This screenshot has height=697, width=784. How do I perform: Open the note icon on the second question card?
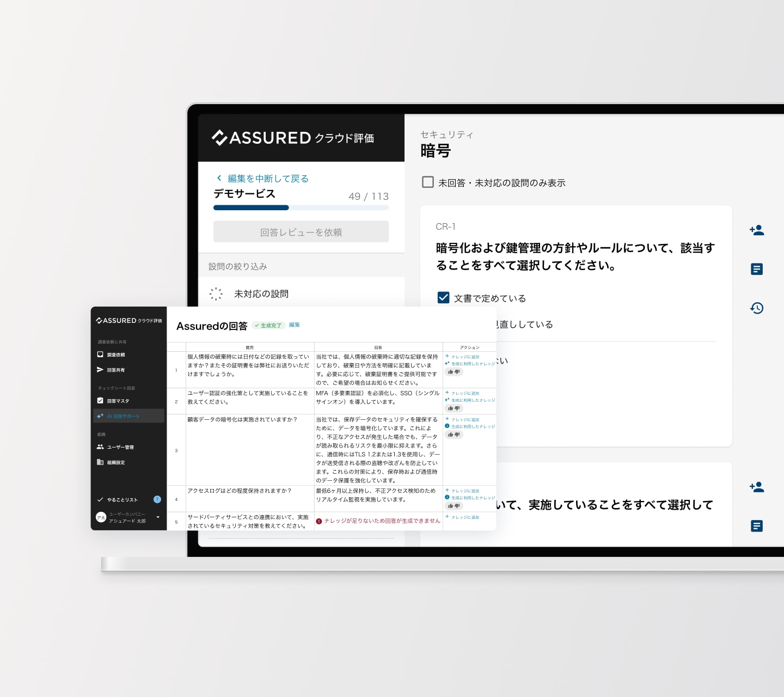(x=756, y=526)
